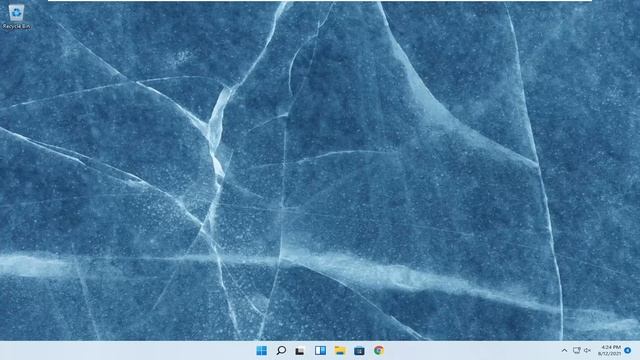Screen dimensions: 640x360
Task: Open clock and date calendar flyout
Action: [610, 351]
